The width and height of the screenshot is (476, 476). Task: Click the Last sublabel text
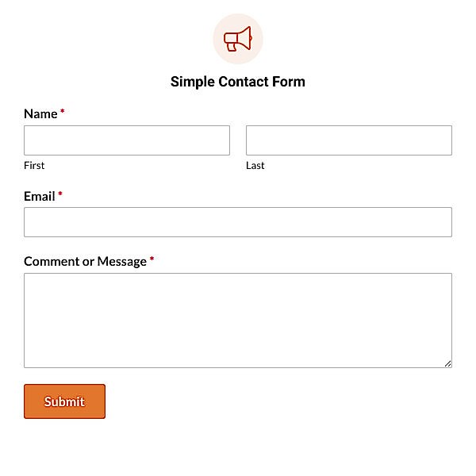click(255, 166)
